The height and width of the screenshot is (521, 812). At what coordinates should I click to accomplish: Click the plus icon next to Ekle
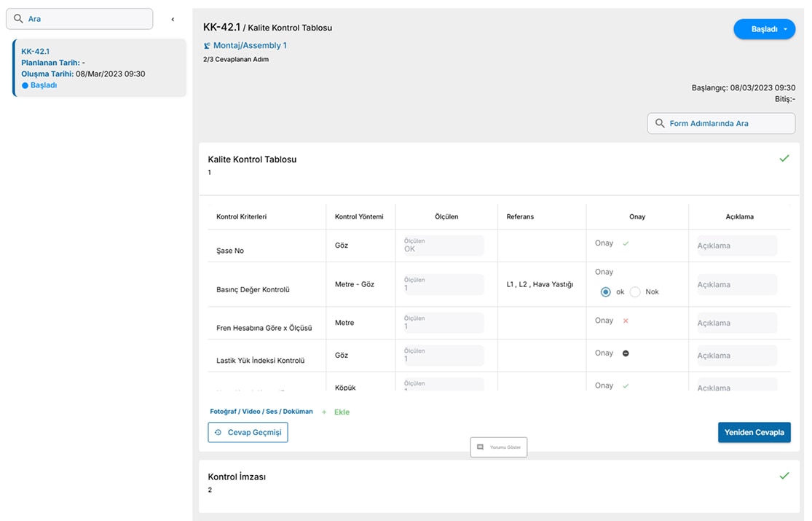pos(324,412)
